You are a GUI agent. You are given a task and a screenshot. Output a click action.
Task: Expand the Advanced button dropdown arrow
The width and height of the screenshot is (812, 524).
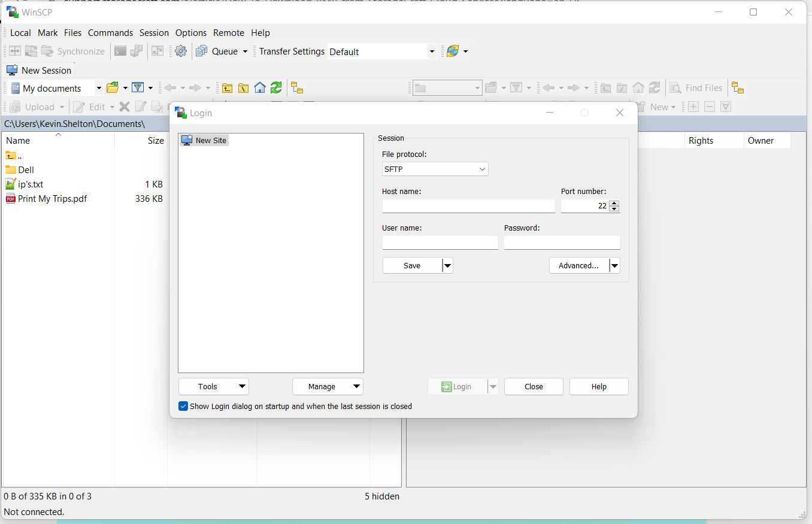614,265
